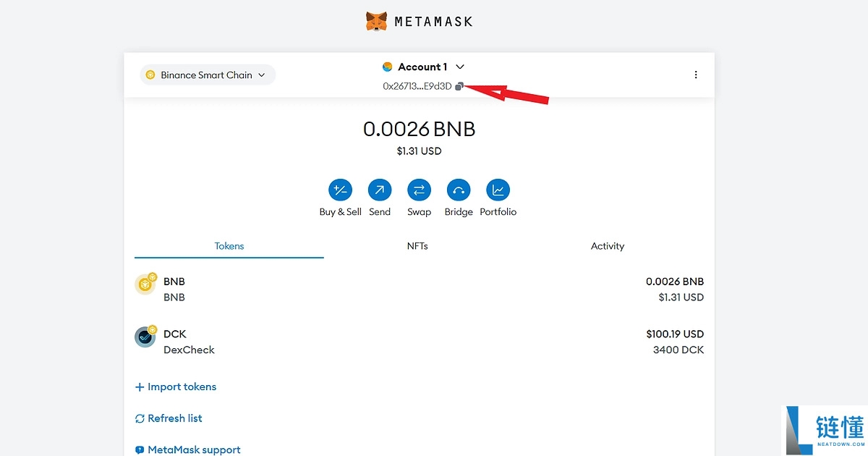Open the MetaMask support link
The image size is (868, 456).
tap(188, 449)
